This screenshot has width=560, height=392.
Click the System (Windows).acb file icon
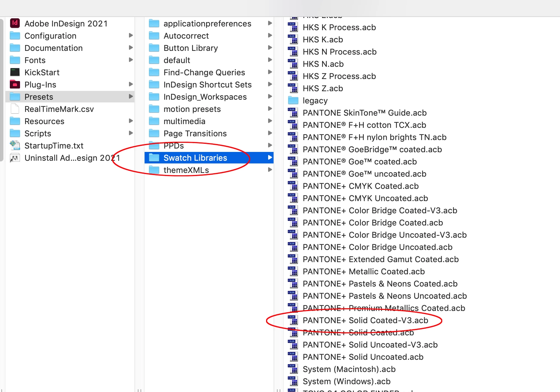(x=293, y=381)
